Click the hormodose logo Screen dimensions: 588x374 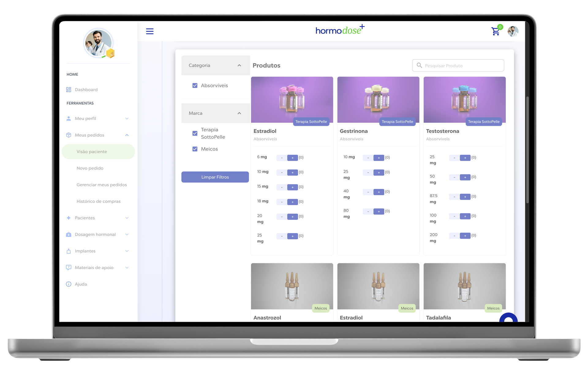pyautogui.click(x=340, y=30)
